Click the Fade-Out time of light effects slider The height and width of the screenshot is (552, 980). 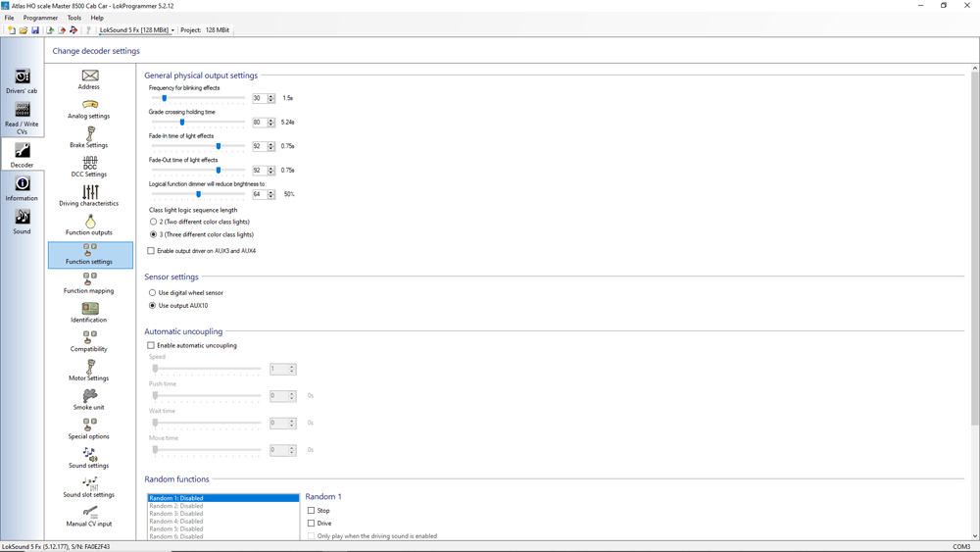(198, 171)
